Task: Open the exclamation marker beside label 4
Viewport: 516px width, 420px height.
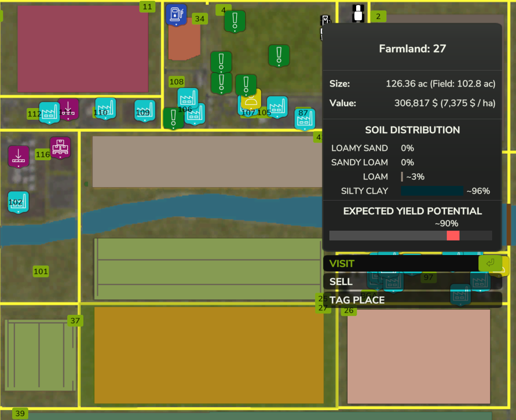Action: pyautogui.click(x=235, y=21)
